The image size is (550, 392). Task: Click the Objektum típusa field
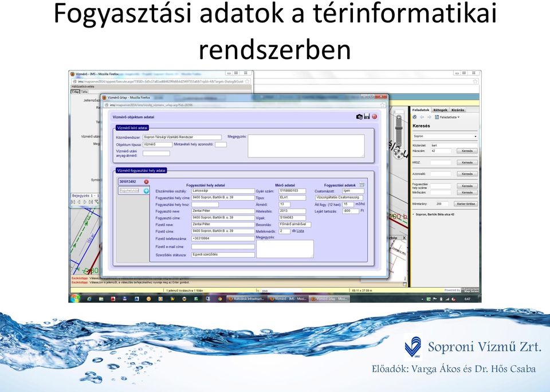(x=158, y=144)
